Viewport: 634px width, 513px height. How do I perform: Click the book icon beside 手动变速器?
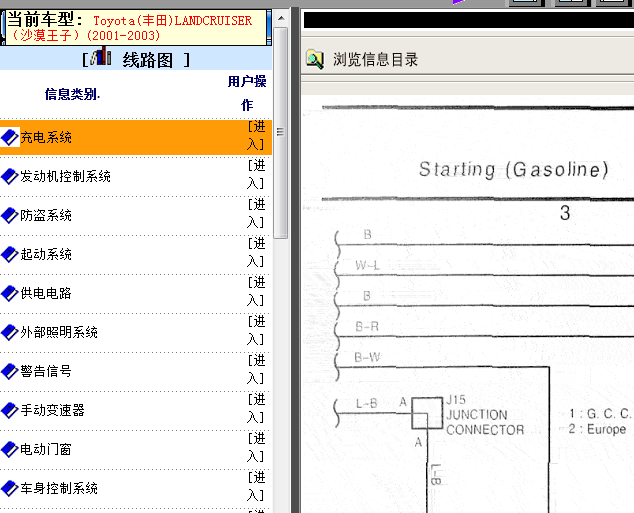tap(10, 410)
